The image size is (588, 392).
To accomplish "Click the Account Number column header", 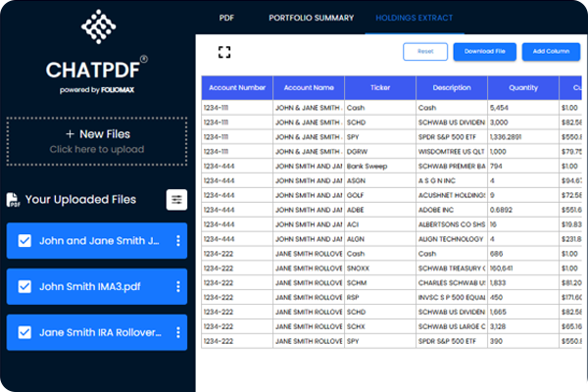I will (x=237, y=88).
